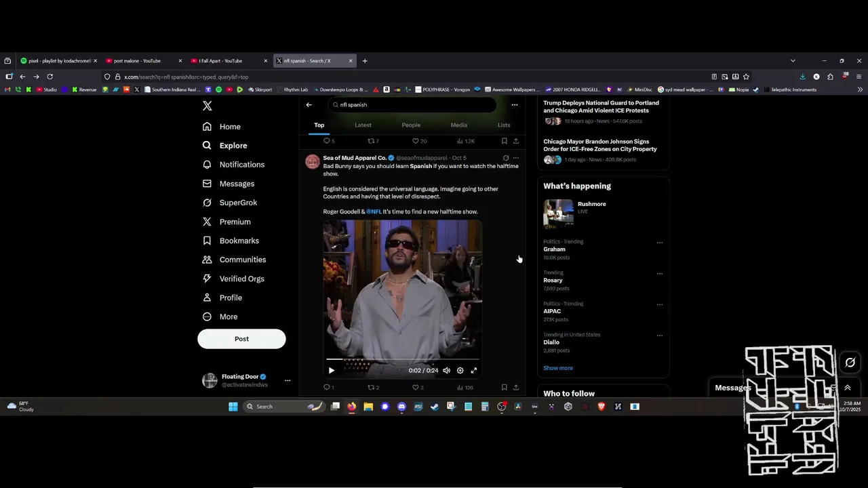The width and height of the screenshot is (868, 488).
Task: Open the browser downloads panel
Action: pos(803,77)
